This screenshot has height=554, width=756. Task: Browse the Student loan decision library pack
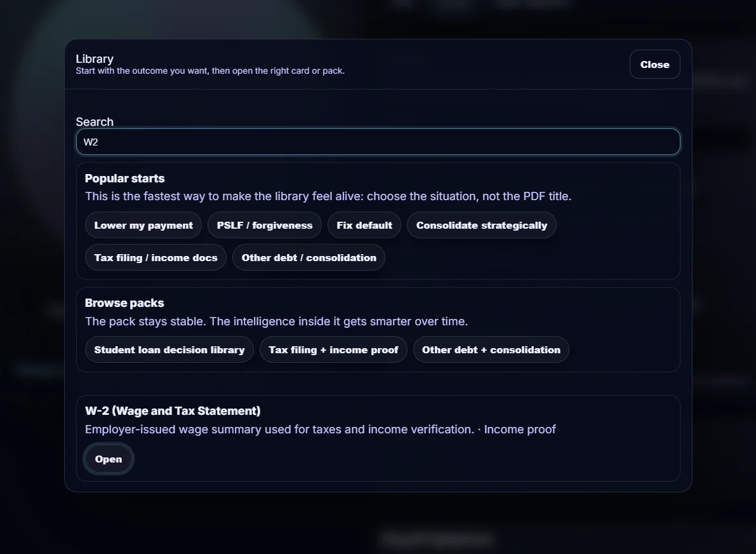[x=169, y=350]
